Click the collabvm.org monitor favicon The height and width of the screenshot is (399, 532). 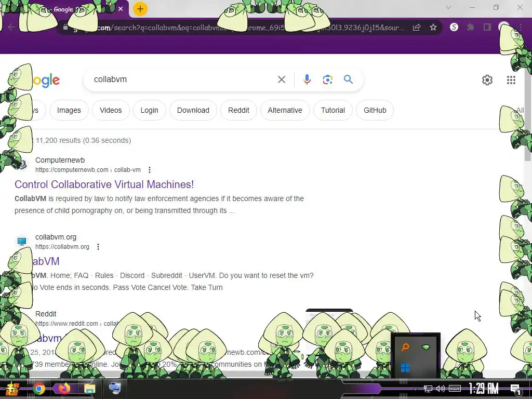(x=22, y=241)
